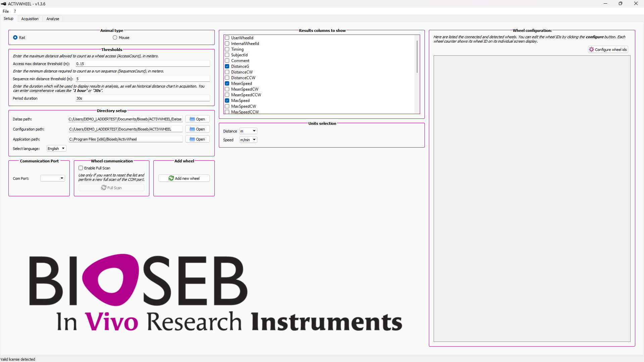Click the Bioseb logo image

[215, 292]
